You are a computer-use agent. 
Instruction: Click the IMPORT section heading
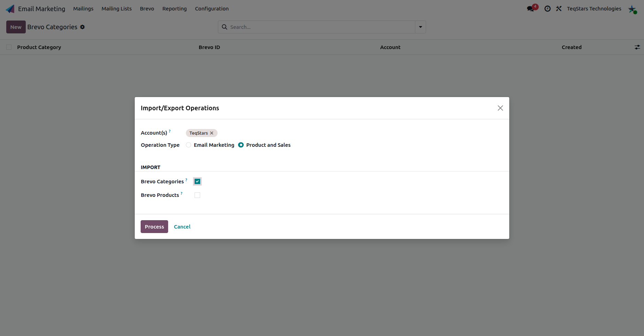(x=150, y=167)
